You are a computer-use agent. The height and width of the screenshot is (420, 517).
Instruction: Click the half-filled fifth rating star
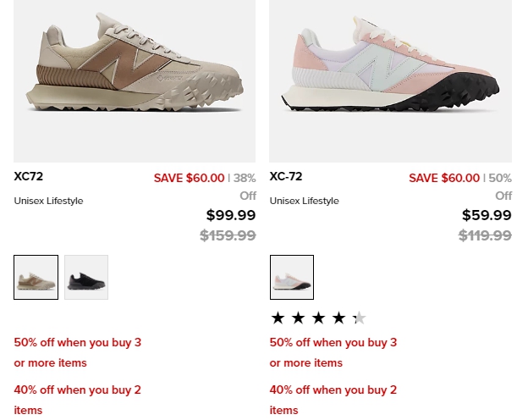359,318
